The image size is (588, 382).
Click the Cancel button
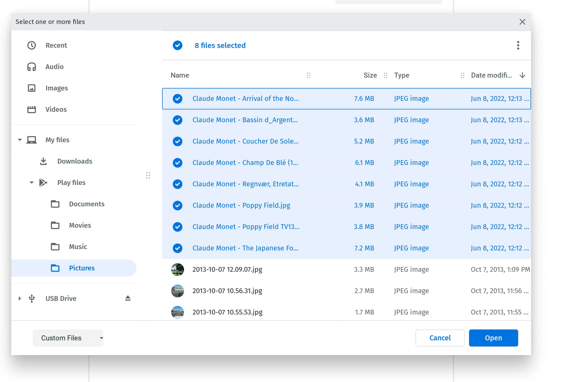(x=440, y=338)
